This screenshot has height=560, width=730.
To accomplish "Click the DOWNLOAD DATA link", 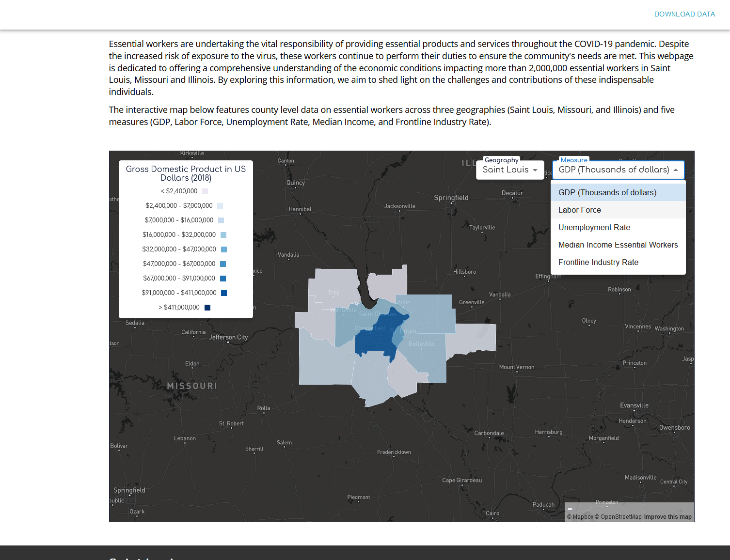I will pos(684,14).
